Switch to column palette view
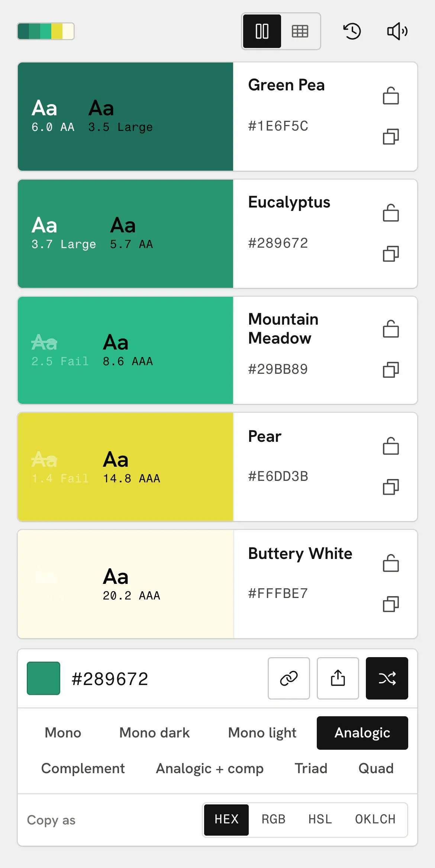Viewport: 435px width, 868px height. (262, 31)
